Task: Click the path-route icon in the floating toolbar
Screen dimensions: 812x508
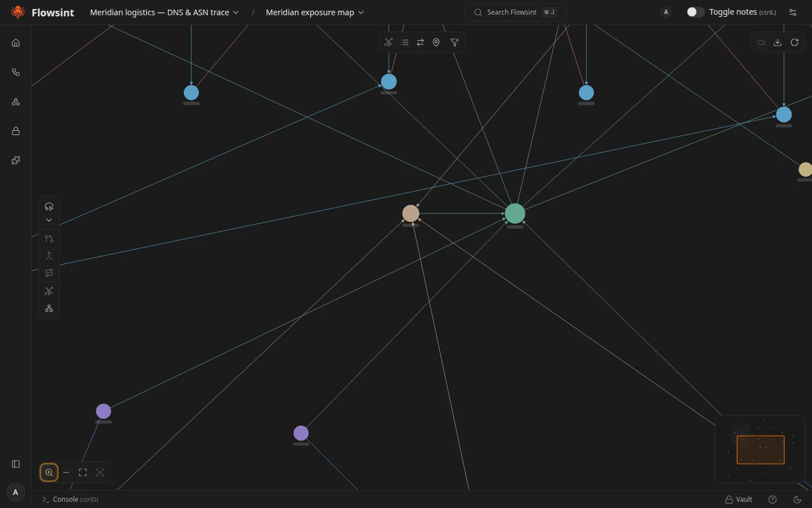Action: (49, 239)
